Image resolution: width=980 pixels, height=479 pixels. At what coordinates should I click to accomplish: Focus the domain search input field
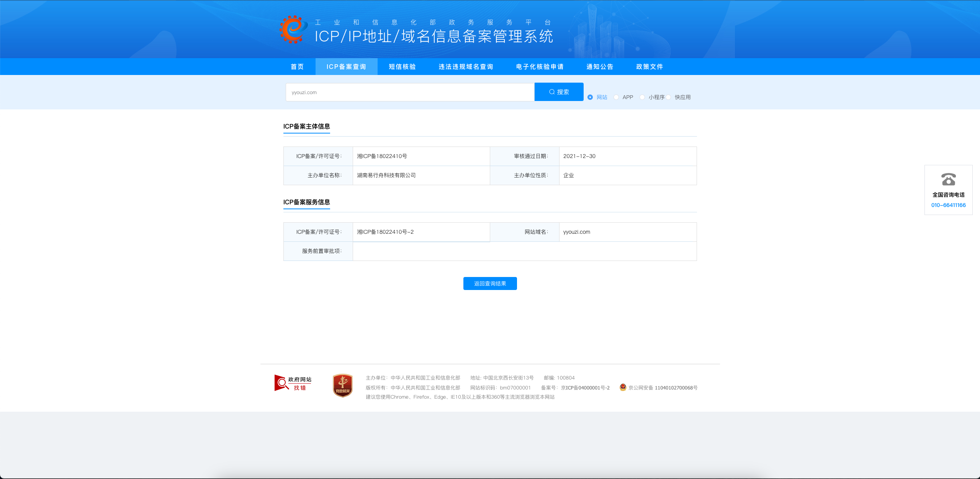[410, 92]
